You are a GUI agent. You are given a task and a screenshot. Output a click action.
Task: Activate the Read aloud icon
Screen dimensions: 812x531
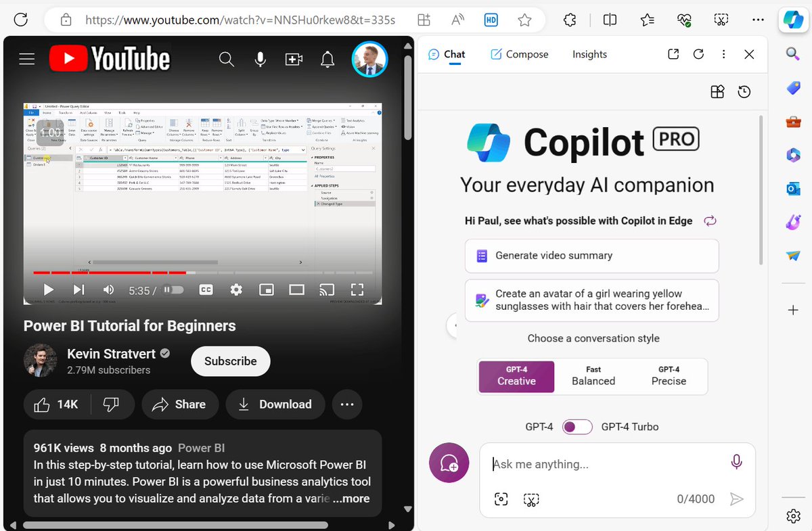[458, 20]
